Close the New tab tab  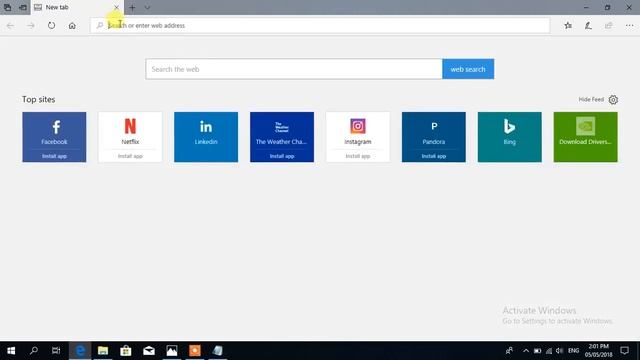pos(116,7)
